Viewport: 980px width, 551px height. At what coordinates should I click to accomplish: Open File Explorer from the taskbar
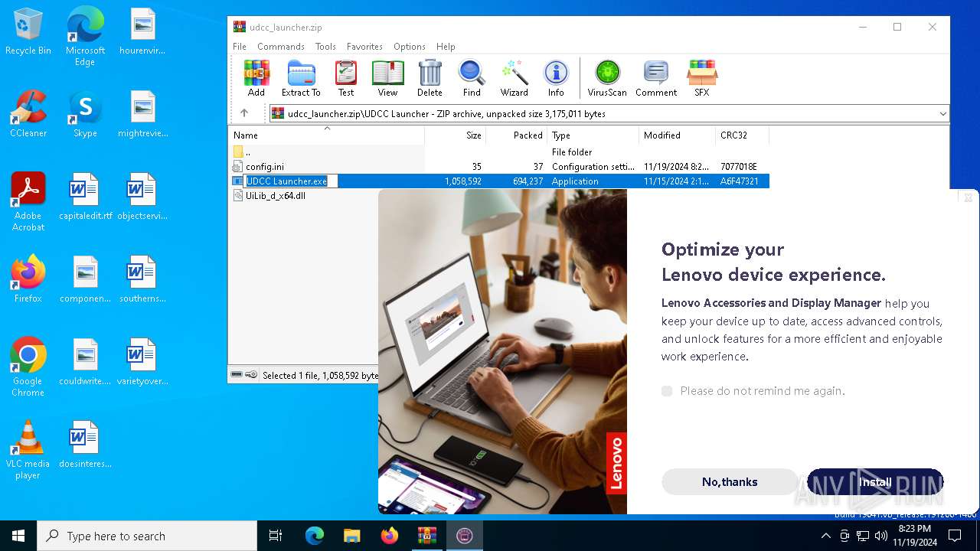pos(352,536)
